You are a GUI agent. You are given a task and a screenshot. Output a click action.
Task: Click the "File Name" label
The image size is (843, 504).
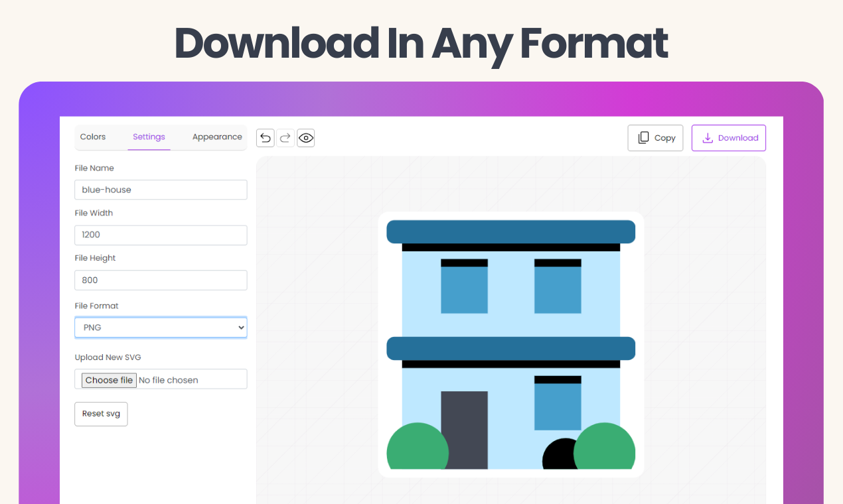tap(94, 168)
